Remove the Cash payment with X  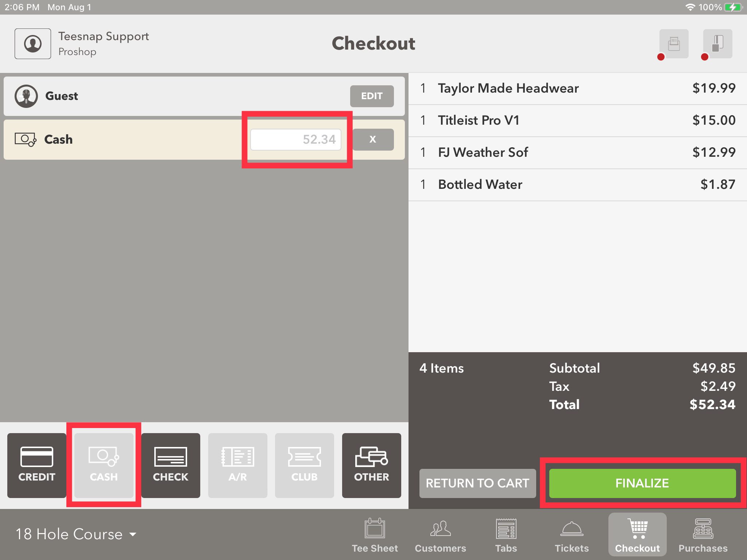[x=373, y=139]
